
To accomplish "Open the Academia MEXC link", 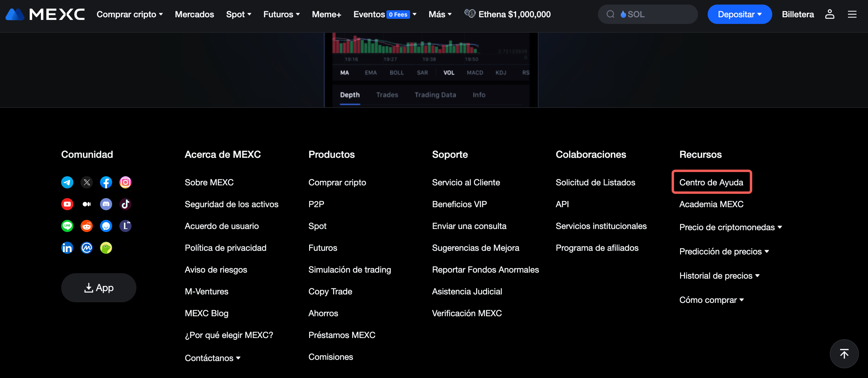I will pyautogui.click(x=711, y=204).
